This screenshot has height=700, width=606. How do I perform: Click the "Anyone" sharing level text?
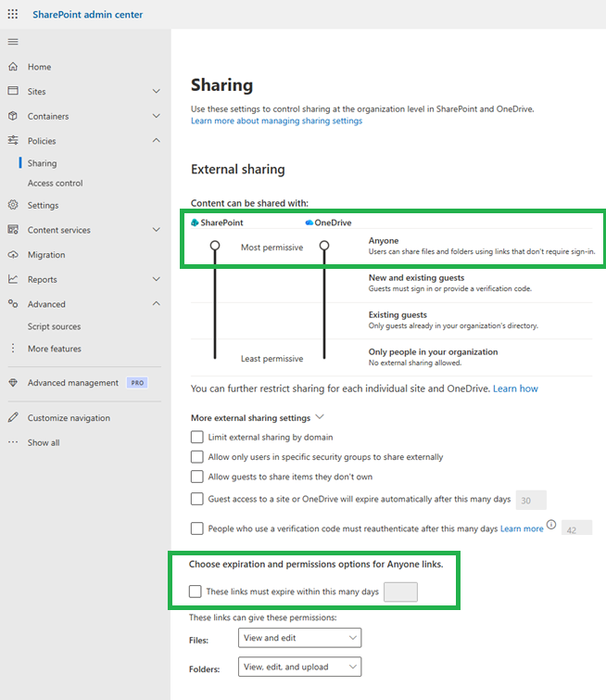click(384, 241)
